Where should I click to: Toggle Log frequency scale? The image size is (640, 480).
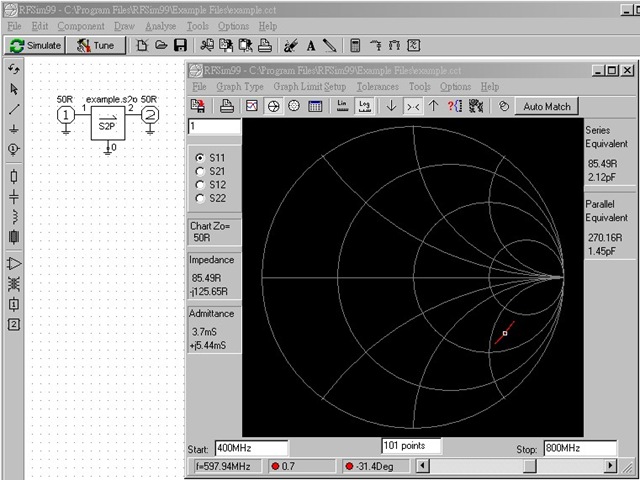364,106
